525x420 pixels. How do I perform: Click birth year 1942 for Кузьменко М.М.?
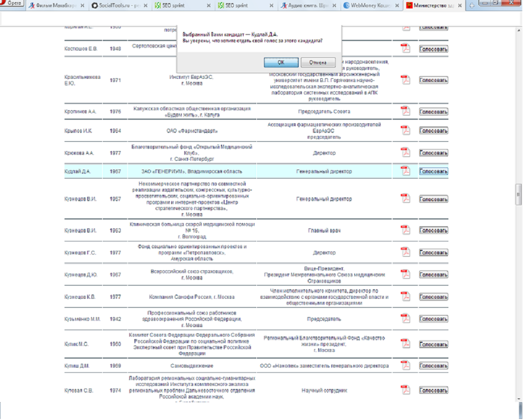(x=115, y=319)
